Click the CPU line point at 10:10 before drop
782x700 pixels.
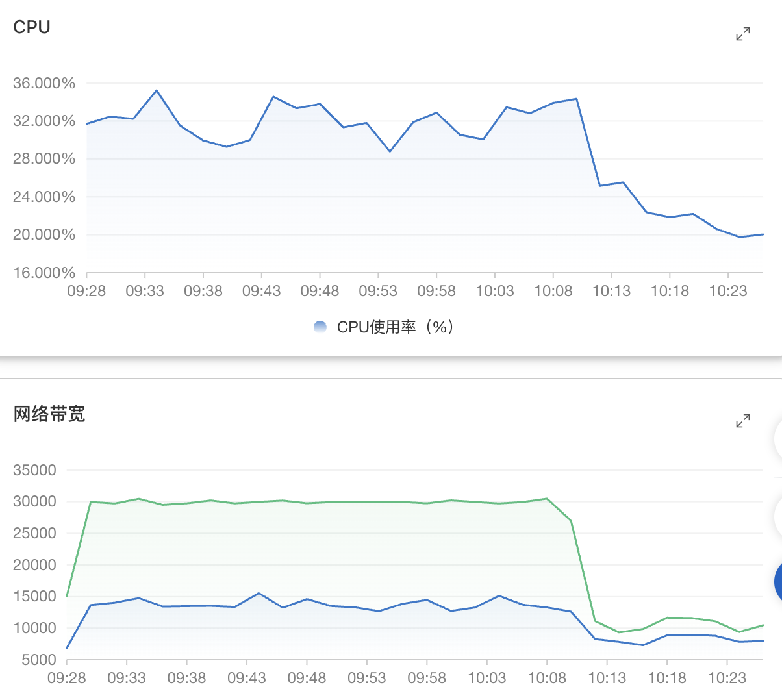point(576,99)
